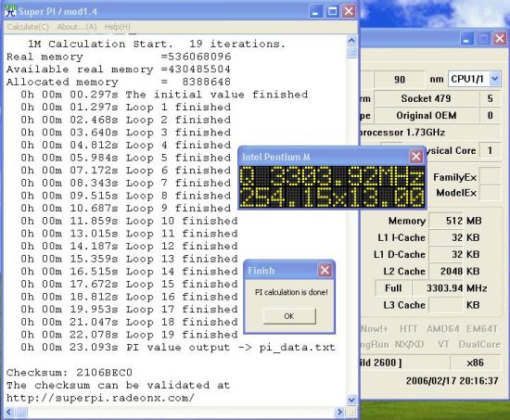Click the Full clock label button
This screenshot has width=510, height=420.
393,288
